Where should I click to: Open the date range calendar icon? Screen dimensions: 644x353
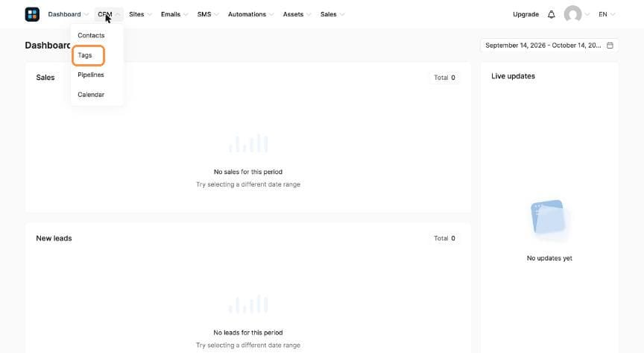click(610, 46)
